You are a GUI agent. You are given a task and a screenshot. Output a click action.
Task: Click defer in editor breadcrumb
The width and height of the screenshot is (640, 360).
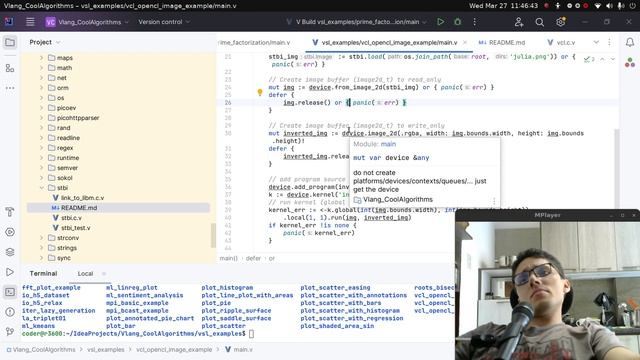pos(253,258)
